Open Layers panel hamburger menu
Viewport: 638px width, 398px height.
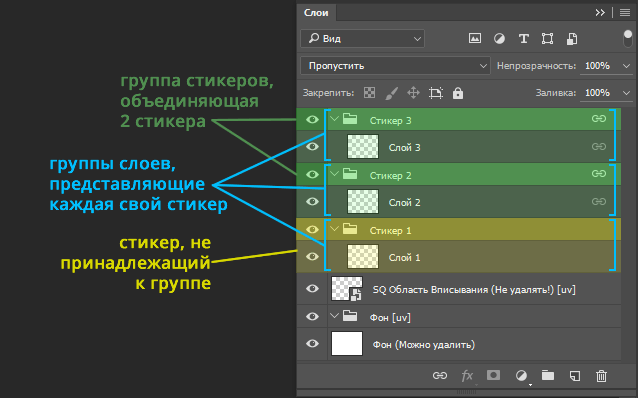(625, 13)
